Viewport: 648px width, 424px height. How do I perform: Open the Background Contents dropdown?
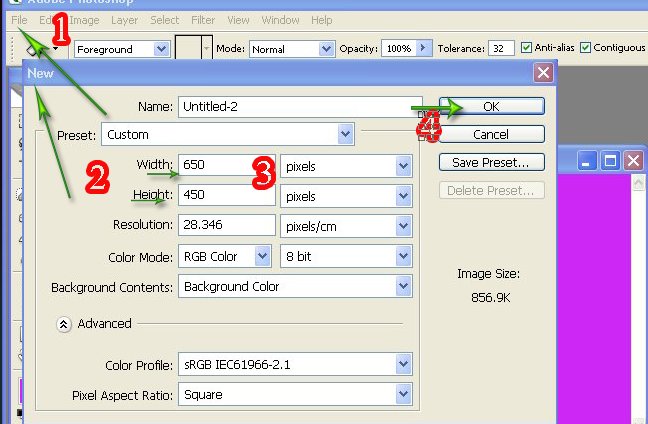(295, 286)
